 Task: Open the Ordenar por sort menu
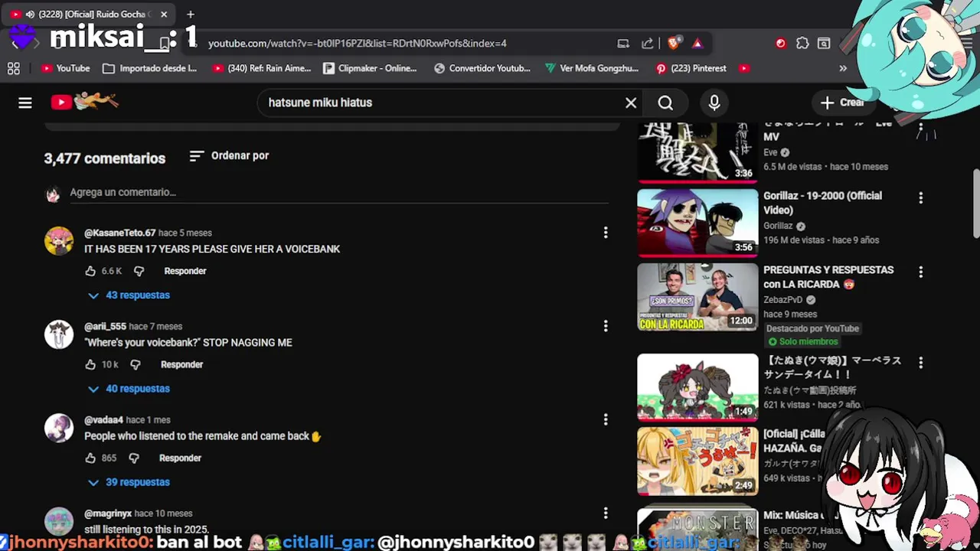(x=229, y=155)
